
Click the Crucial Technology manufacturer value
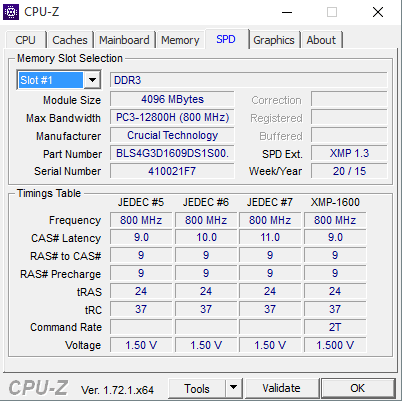coord(172,135)
